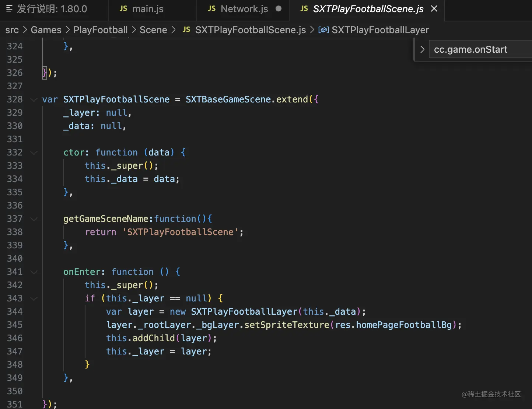
Task: Collapse the onEnter function at line 341
Action: (x=34, y=272)
